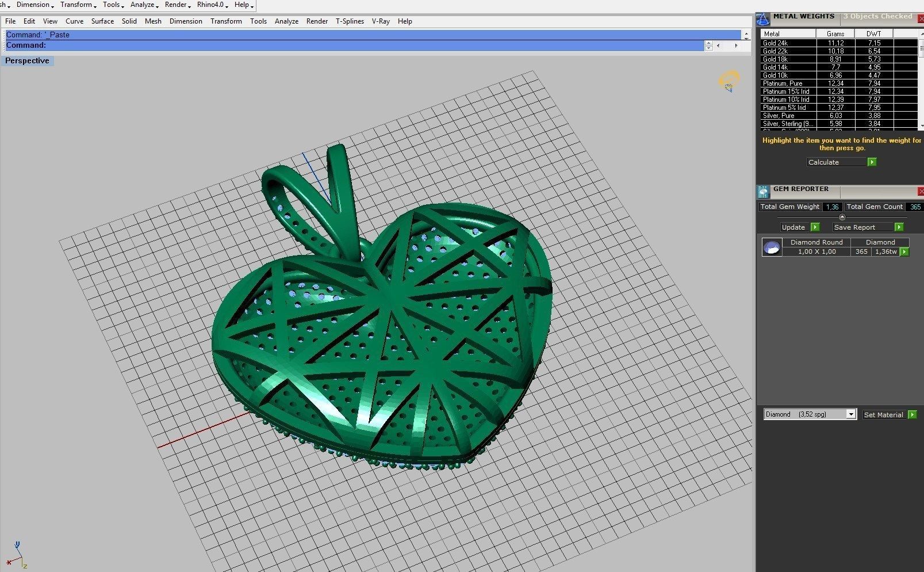Screen dimensions: 924x572
Task: Click the Gem Reporter collapse slider handle
Action: pos(842,217)
